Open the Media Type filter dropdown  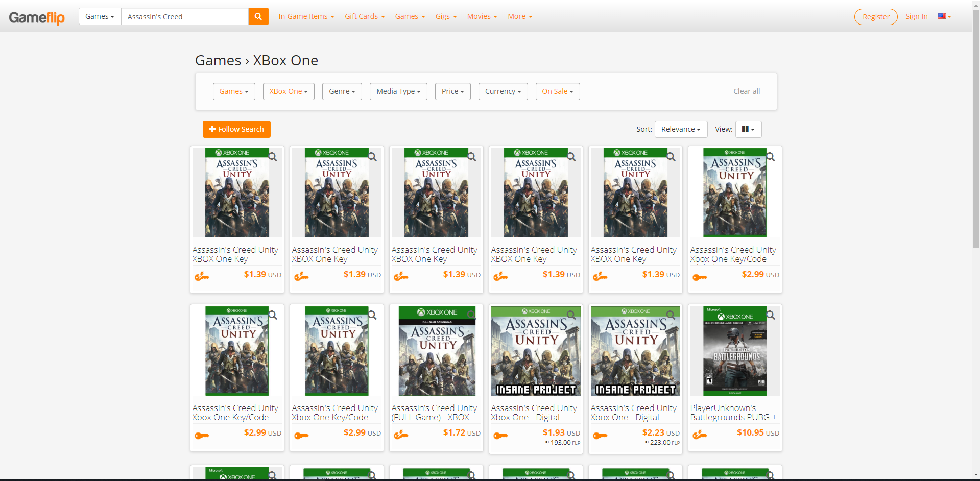pos(398,91)
